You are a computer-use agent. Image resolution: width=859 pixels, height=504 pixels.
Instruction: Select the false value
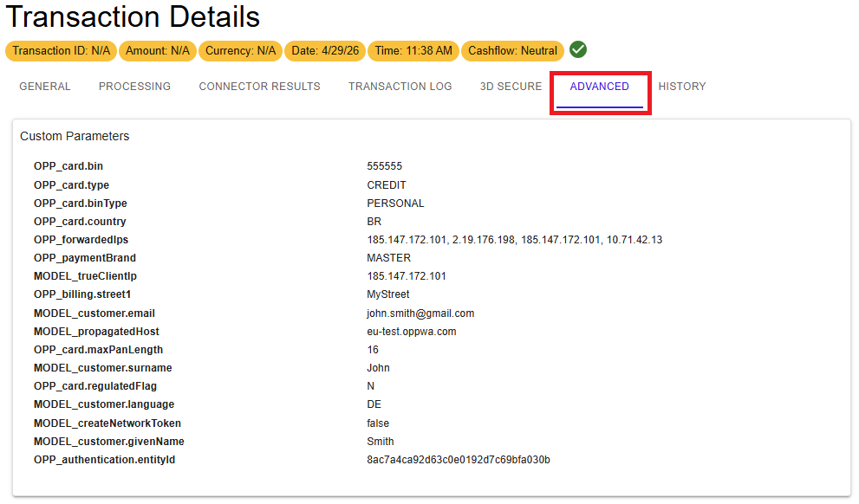pos(378,423)
